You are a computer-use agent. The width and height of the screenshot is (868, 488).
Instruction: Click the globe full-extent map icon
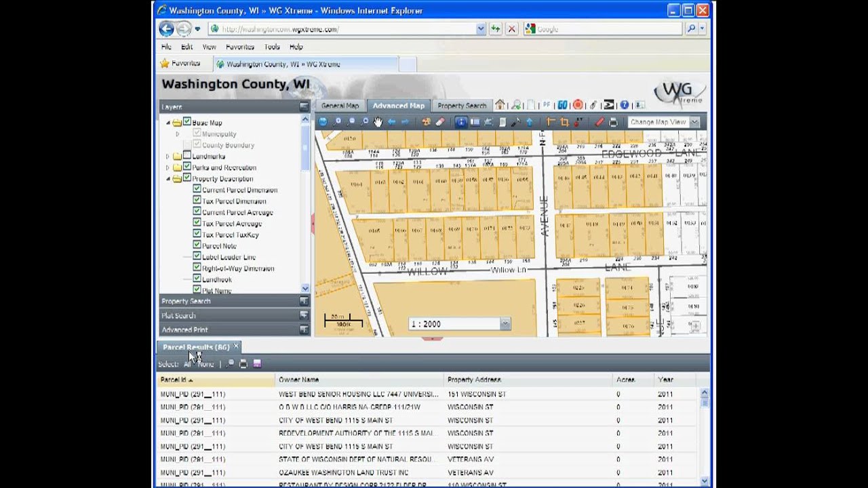322,122
